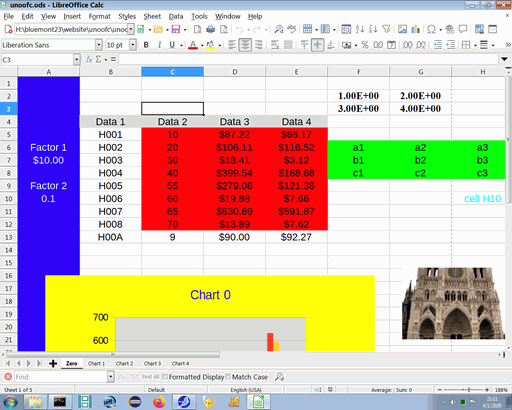Toggle Bold formatting button
Screen dimensions: 512x410
pos(146,45)
